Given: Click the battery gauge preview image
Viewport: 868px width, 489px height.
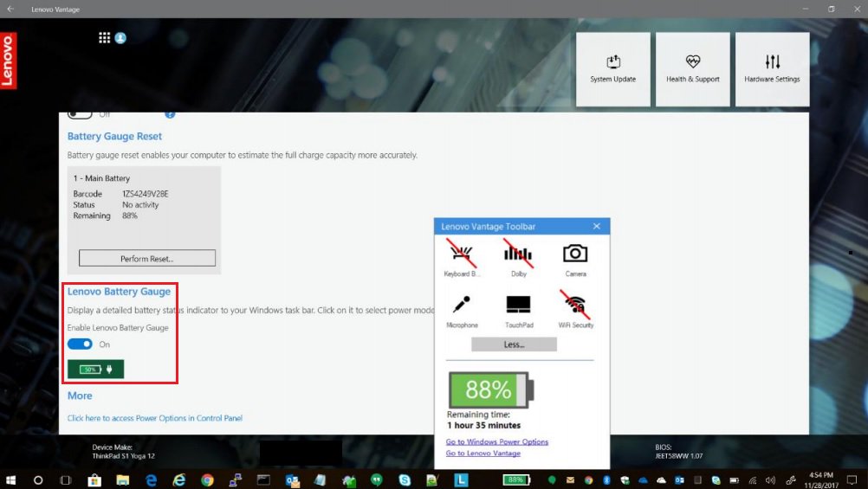Looking at the screenshot, I should pos(96,369).
